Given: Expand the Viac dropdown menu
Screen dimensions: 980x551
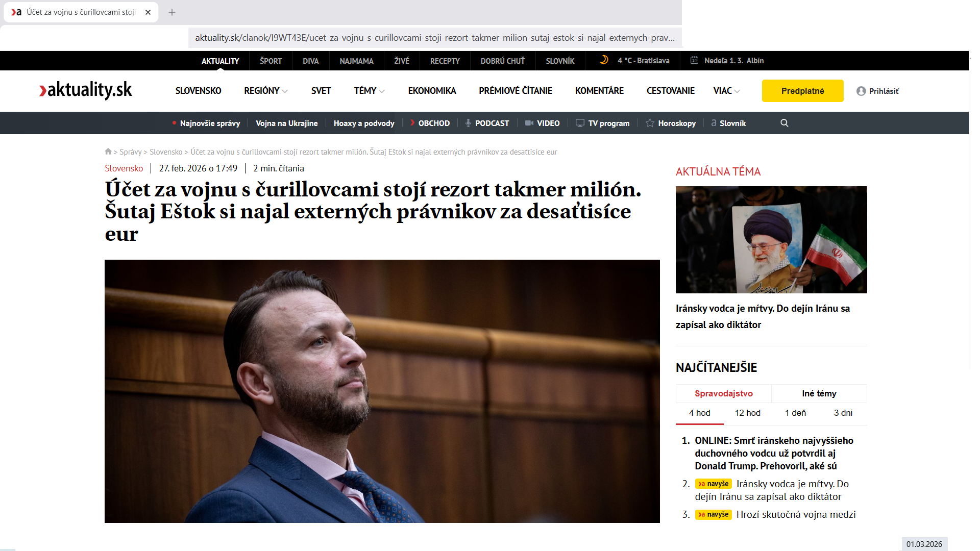Looking at the screenshot, I should click(726, 91).
